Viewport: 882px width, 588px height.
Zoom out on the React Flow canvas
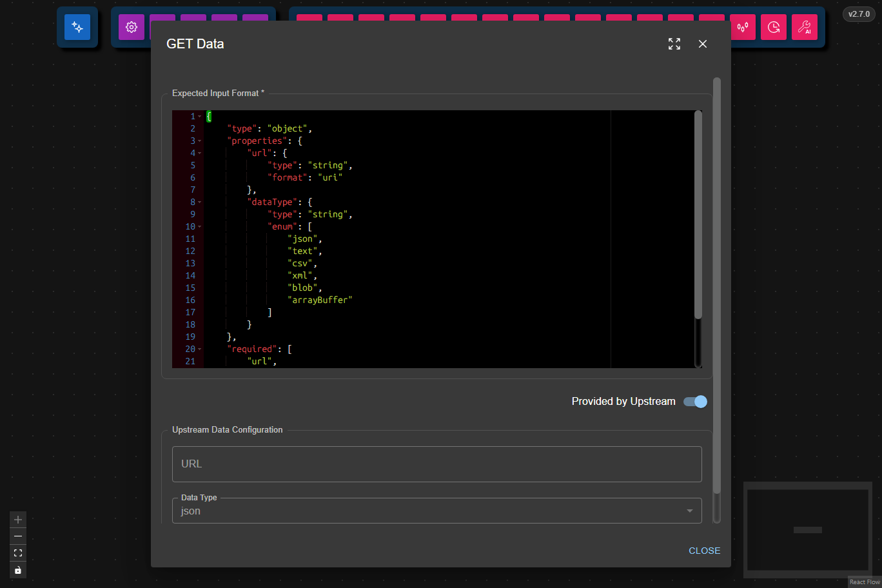click(x=18, y=536)
